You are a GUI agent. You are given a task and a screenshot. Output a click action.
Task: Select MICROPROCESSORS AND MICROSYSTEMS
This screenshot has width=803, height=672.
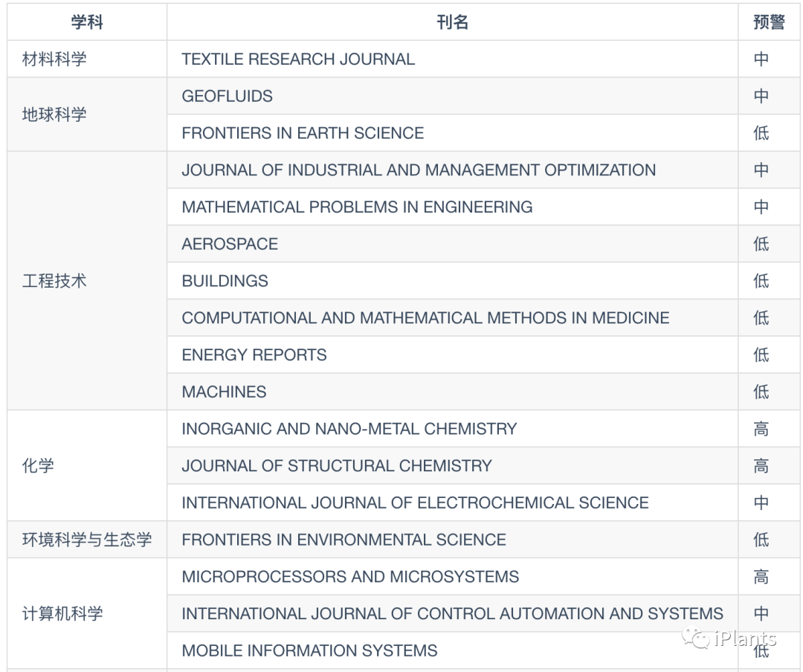pos(350,577)
